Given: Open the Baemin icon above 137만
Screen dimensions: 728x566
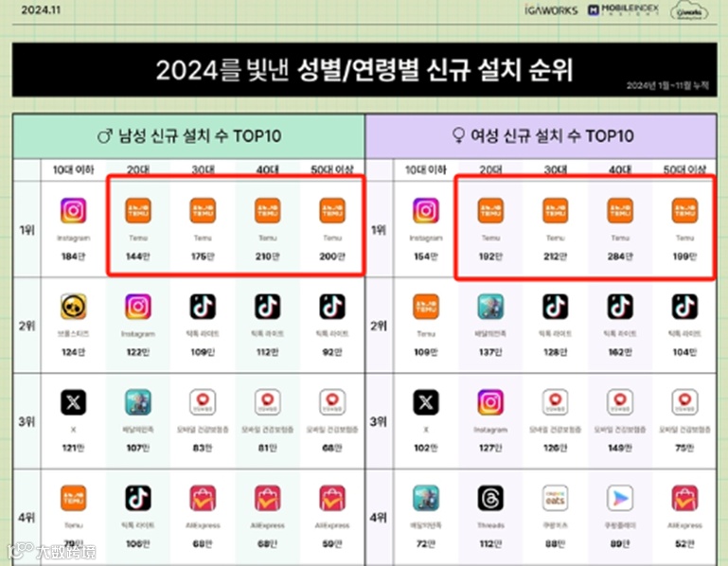Looking at the screenshot, I should click(x=490, y=307).
